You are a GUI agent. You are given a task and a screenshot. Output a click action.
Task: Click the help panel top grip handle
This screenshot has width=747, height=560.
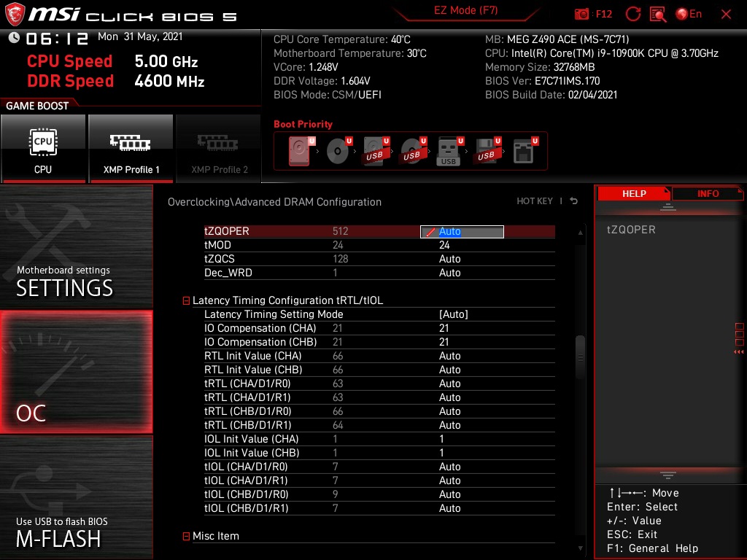668,207
